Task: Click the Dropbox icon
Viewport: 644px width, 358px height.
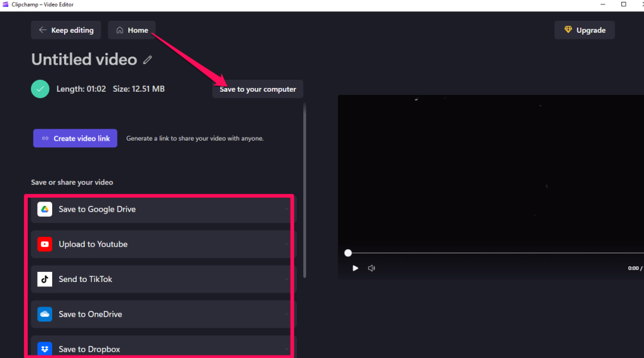Action: (45, 349)
